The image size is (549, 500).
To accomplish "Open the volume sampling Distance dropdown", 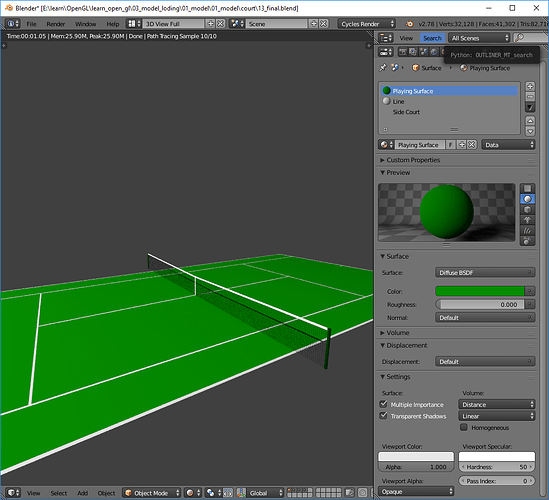I will 497,404.
